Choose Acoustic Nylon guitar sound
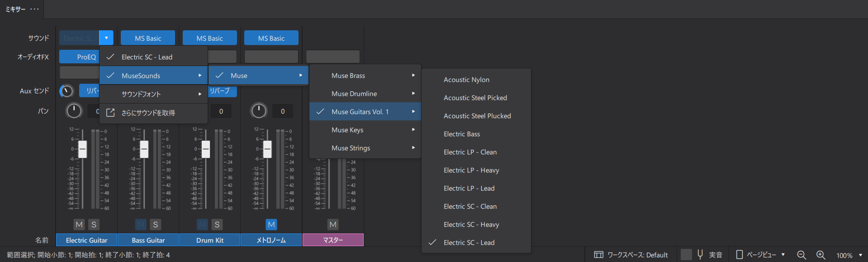868x262 pixels. pyautogui.click(x=466, y=80)
